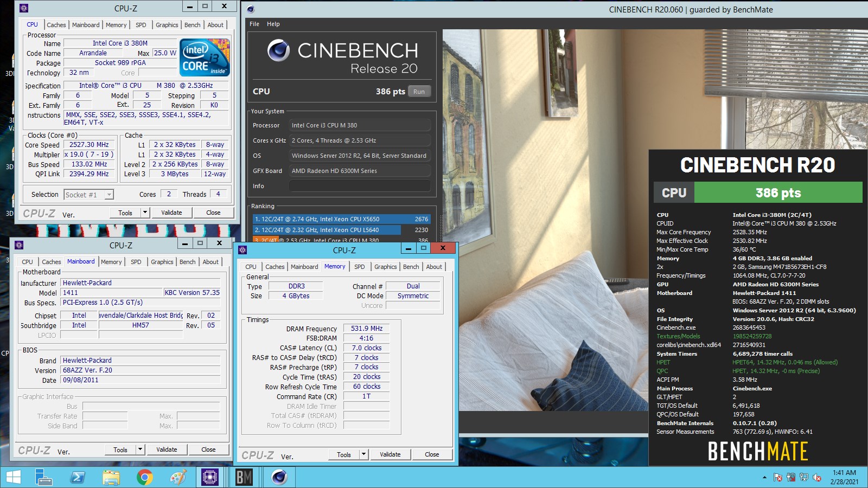
Task: Click the muted volume tray icon
Action: pyautogui.click(x=817, y=478)
